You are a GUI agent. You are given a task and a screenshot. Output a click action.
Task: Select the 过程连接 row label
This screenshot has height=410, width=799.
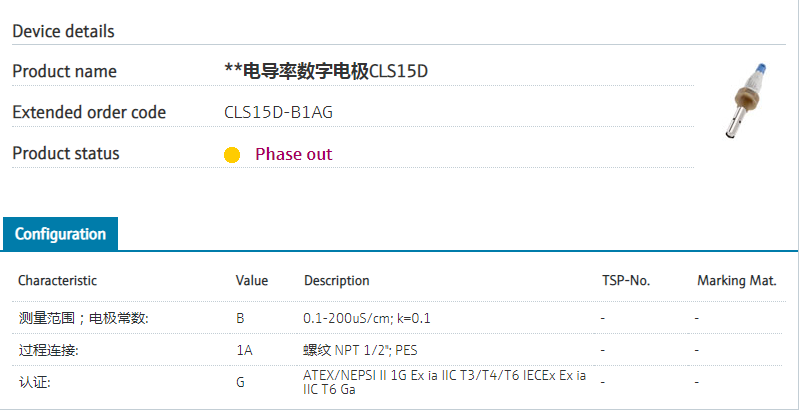click(49, 350)
